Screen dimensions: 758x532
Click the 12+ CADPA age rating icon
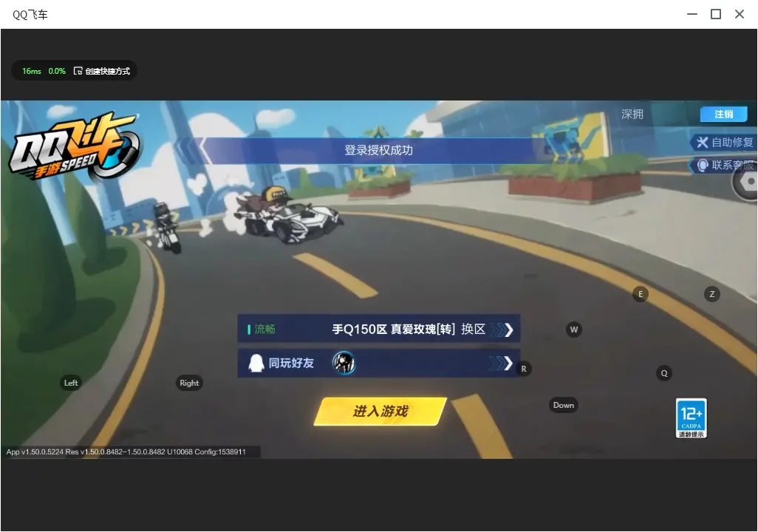(692, 418)
